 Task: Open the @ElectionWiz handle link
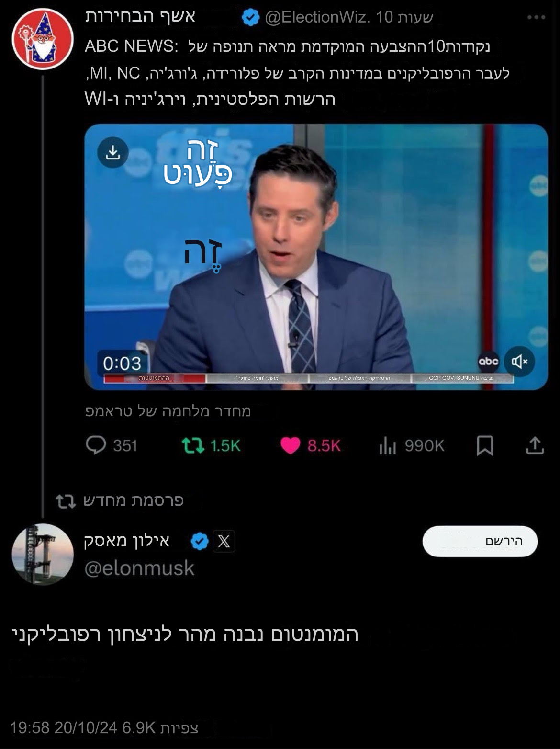[x=317, y=18]
